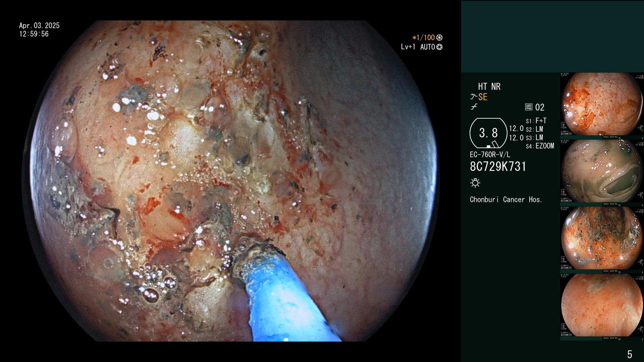Click the AUTO exposure text
644x362 pixels.
pyautogui.click(x=428, y=47)
